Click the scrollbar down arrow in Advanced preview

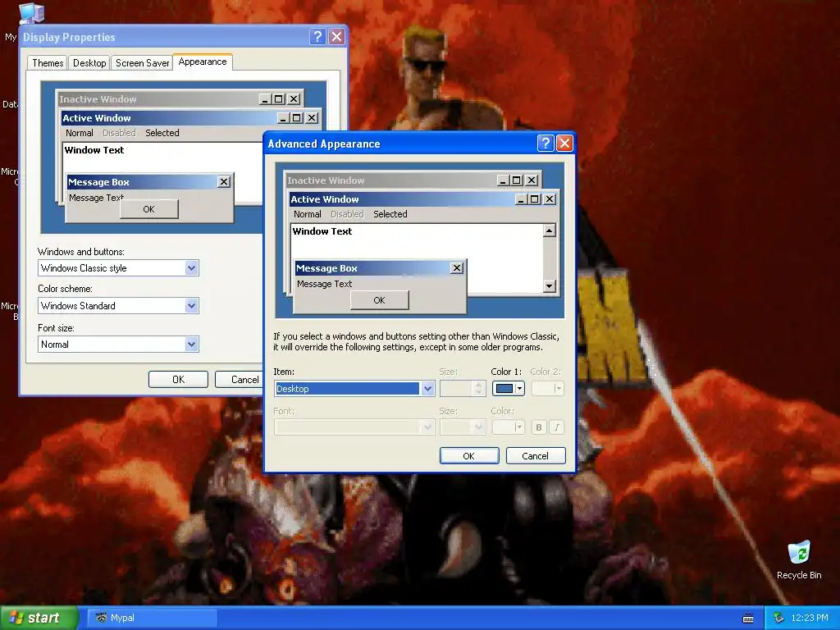(549, 286)
